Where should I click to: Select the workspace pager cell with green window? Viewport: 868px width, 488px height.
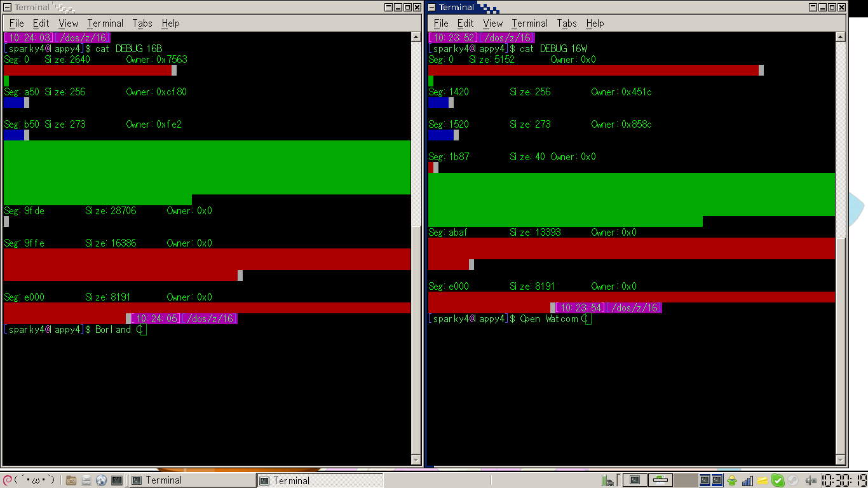[x=660, y=480]
